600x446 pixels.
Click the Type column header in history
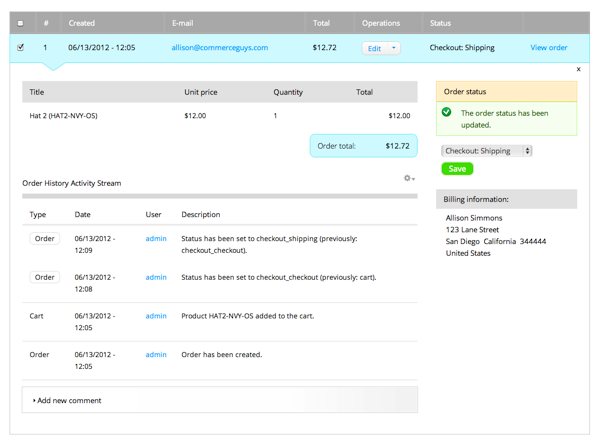38,214
